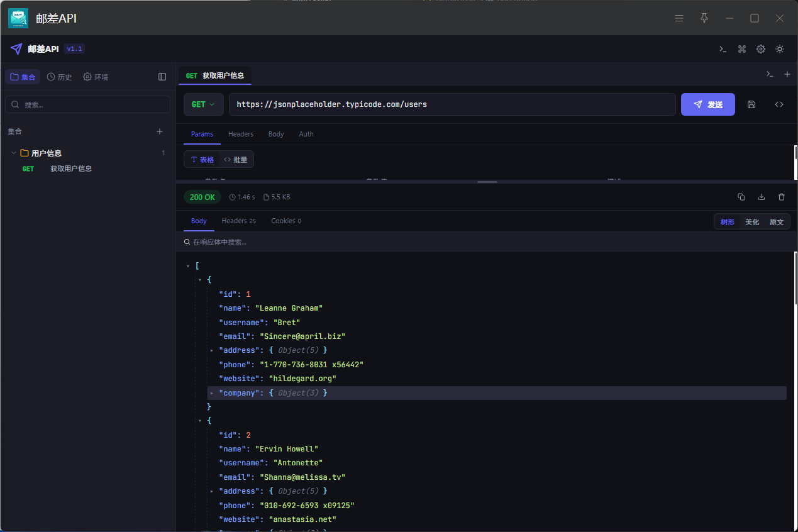Switch to the 集合 sidebar tab
The width and height of the screenshot is (798, 532).
pyautogui.click(x=23, y=77)
